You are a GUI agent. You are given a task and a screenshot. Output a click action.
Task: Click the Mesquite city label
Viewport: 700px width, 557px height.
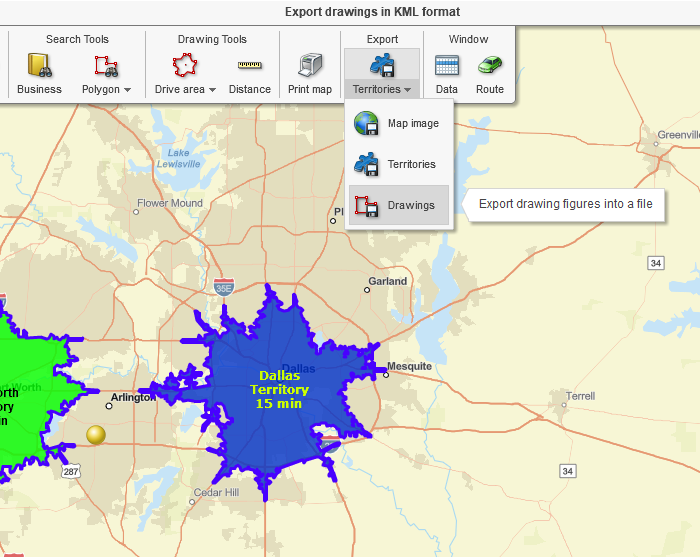409,366
